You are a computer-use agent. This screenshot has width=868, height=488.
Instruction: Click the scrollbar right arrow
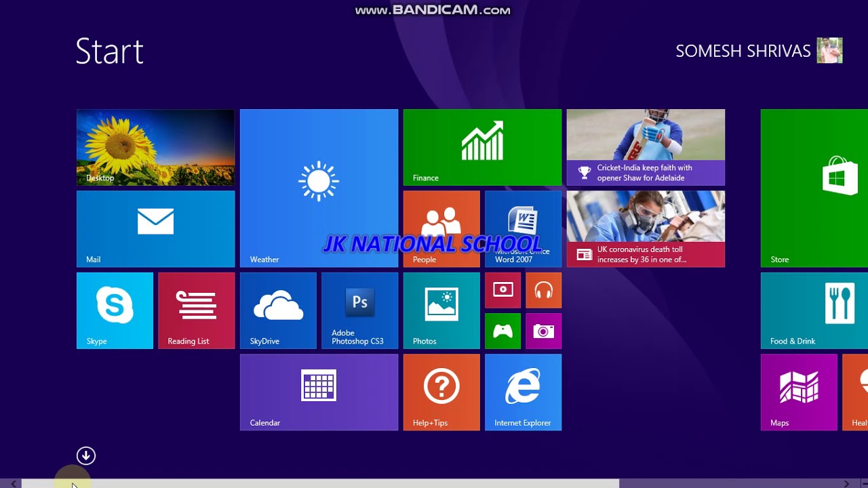[846, 484]
